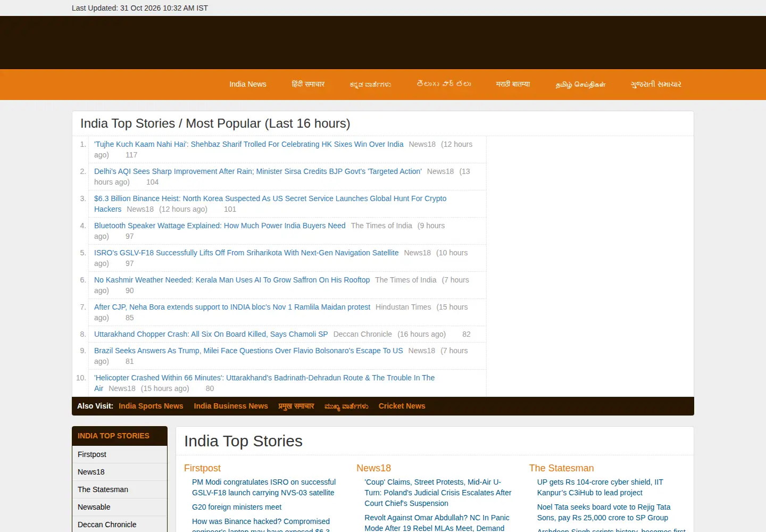Visit India Sports News link

click(151, 406)
